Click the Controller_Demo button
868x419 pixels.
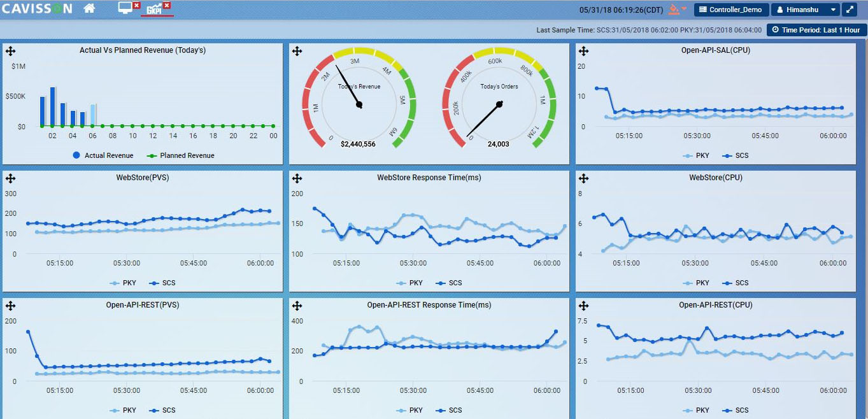pyautogui.click(x=730, y=10)
